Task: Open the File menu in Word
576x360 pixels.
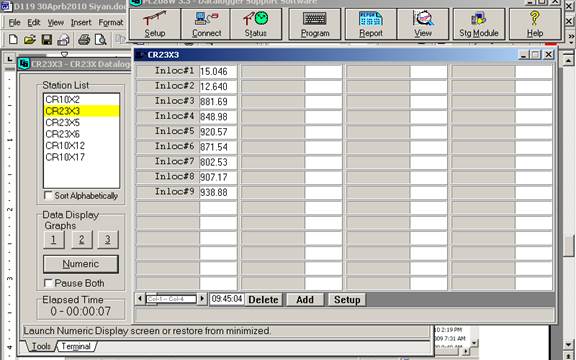Action: pyautogui.click(x=14, y=23)
